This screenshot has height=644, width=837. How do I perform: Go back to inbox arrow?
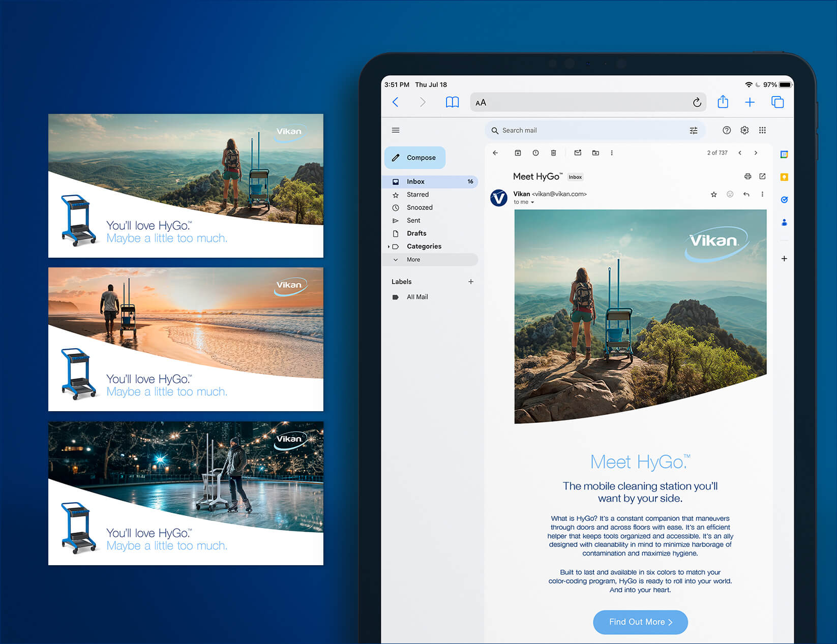(495, 153)
